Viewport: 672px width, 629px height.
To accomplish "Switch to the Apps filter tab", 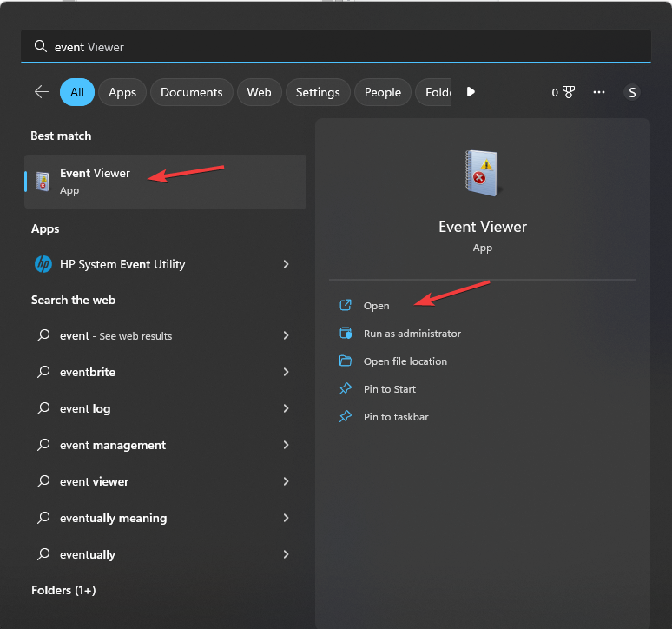I will tap(122, 92).
